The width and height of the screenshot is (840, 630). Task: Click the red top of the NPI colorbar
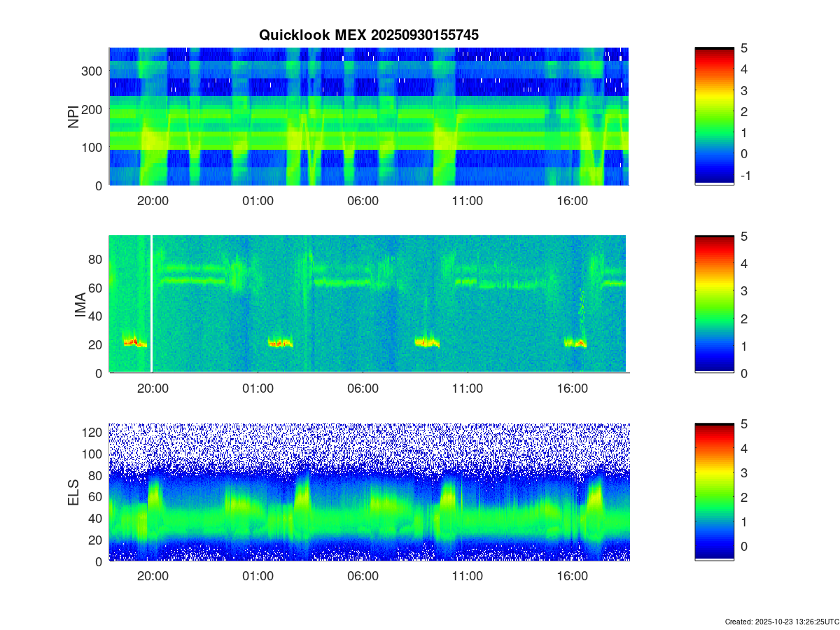pyautogui.click(x=714, y=57)
